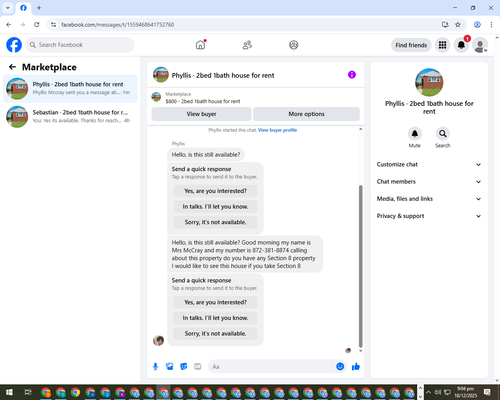500x400 pixels.
Task: Click the chat scrollbar down arrow
Action: [x=360, y=351]
